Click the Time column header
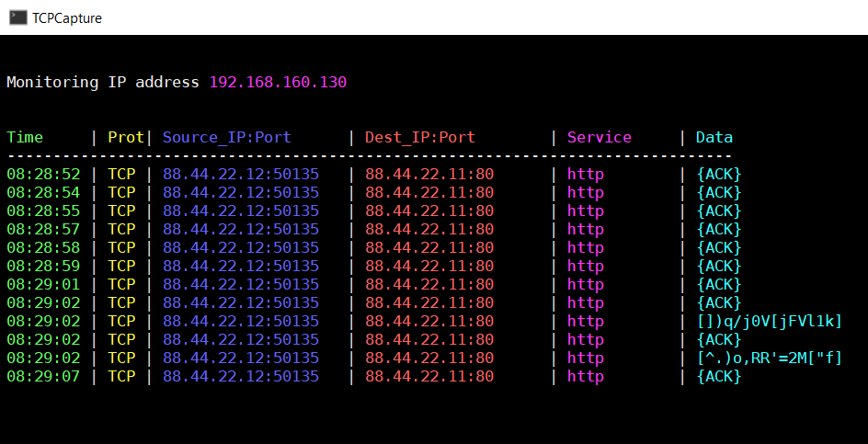The width and height of the screenshot is (868, 444). [x=25, y=137]
